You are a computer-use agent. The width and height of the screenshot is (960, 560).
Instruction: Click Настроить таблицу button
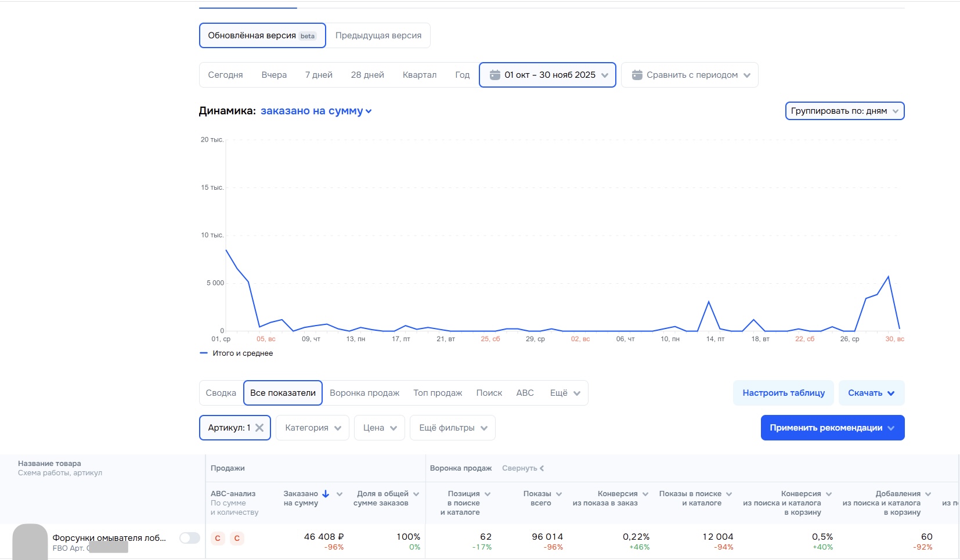[x=784, y=393]
